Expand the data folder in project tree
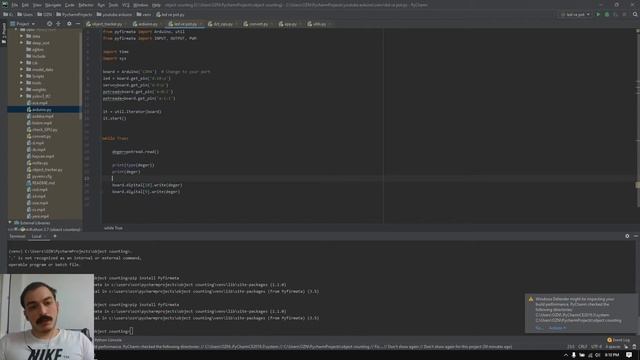This screenshot has width=640, height=360. pos(22,36)
